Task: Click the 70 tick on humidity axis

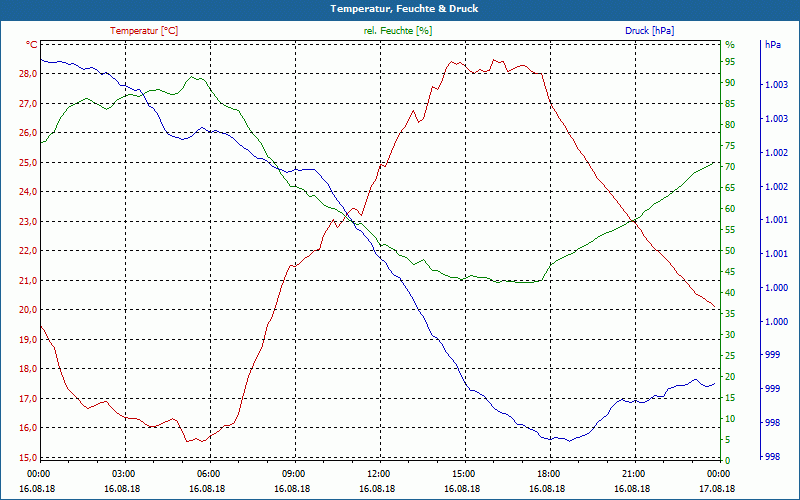Action: tap(730, 167)
